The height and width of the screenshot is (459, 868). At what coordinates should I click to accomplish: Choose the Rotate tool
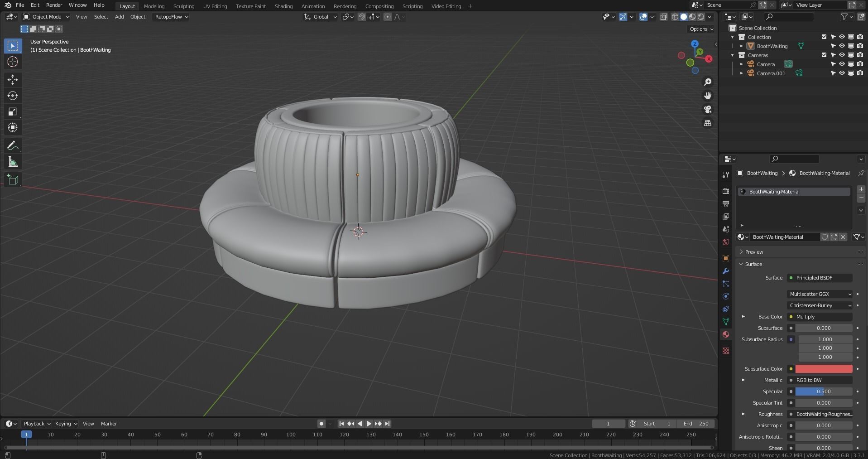click(13, 96)
